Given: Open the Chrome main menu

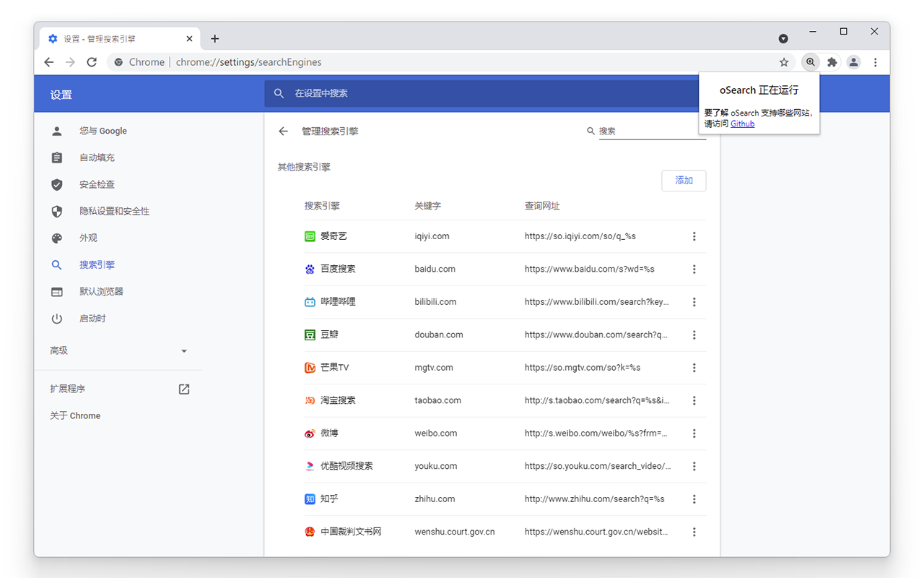Looking at the screenshot, I should pos(875,62).
